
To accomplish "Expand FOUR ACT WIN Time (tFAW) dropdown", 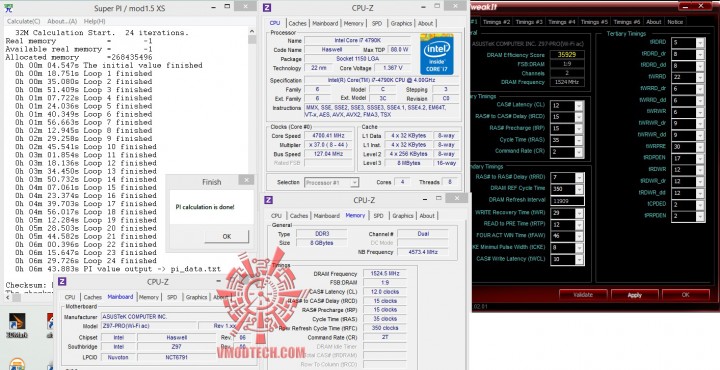I will [579, 236].
